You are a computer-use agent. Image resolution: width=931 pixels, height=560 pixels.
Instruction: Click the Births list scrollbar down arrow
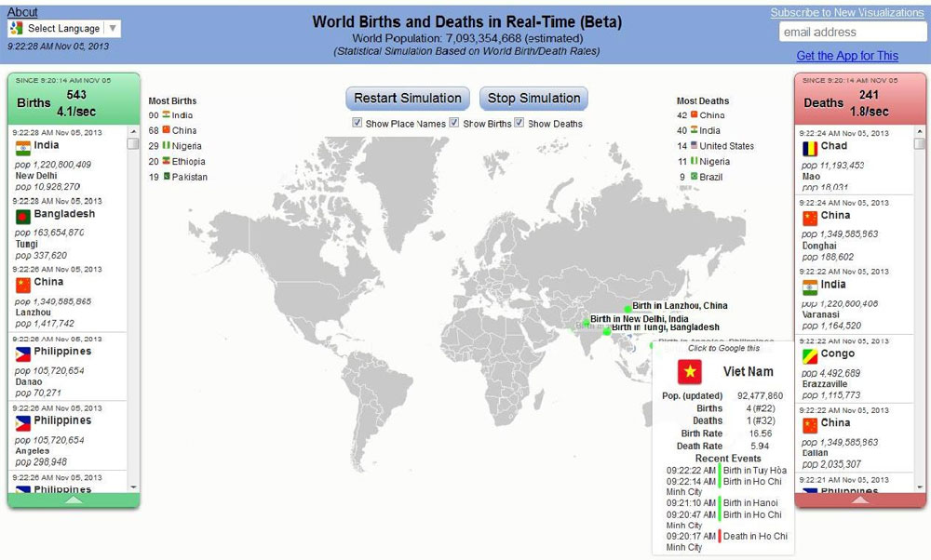click(133, 487)
